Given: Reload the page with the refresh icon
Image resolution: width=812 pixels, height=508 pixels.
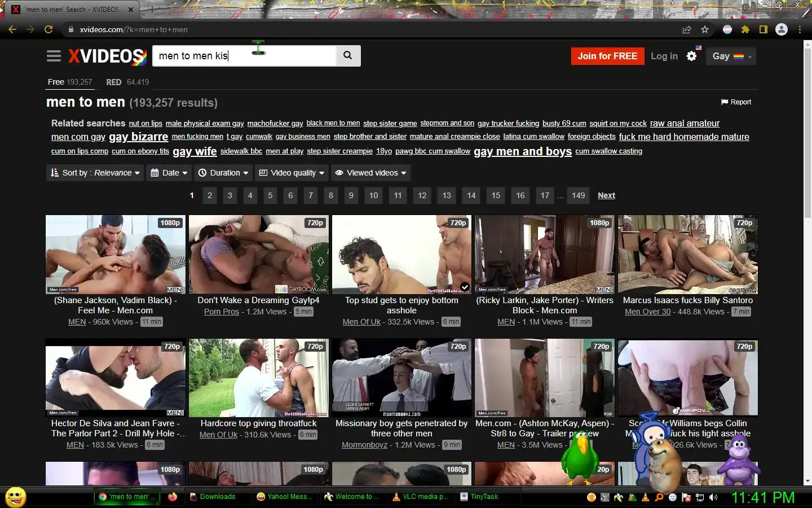Looking at the screenshot, I should 48,29.
